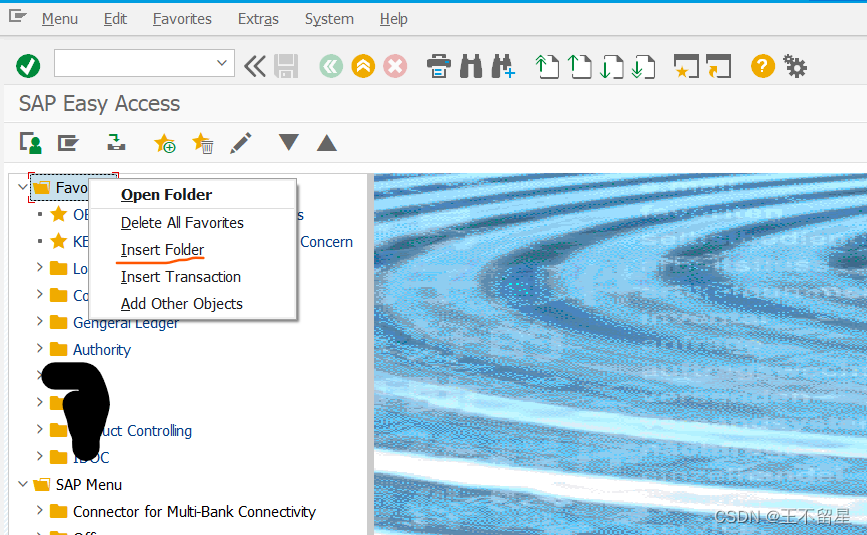Select Connector for Multi-Bank Connectivity item
This screenshot has width=867, height=535.
[194, 512]
